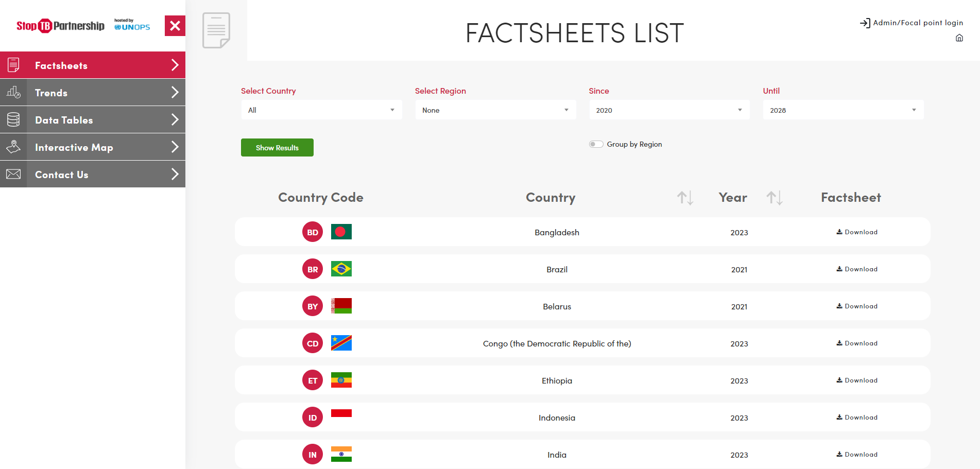This screenshot has height=469, width=980.
Task: Download the Ethiopia 2023 factsheet
Action: click(x=857, y=380)
